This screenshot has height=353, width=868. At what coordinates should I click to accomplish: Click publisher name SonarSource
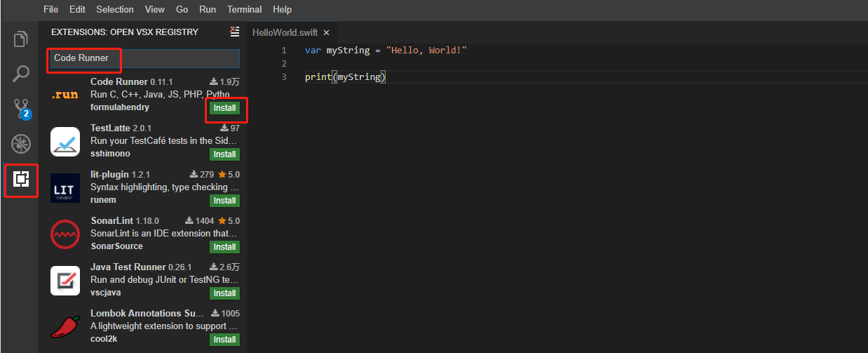click(x=116, y=246)
